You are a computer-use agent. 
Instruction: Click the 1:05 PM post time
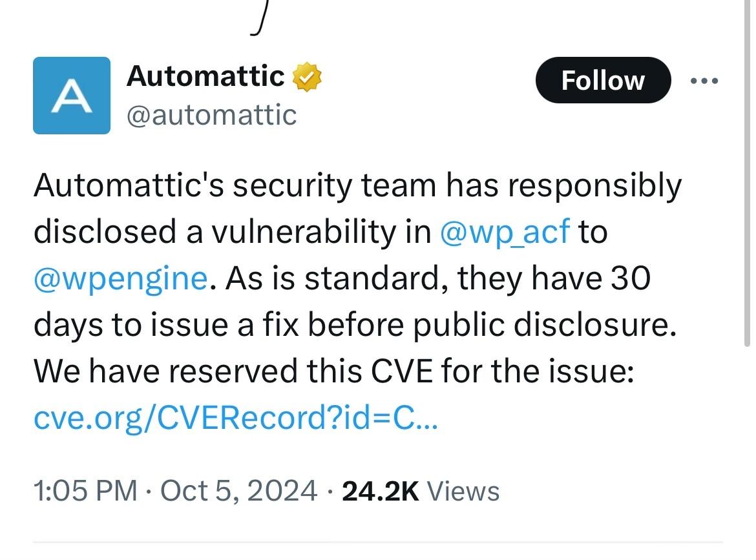click(85, 491)
